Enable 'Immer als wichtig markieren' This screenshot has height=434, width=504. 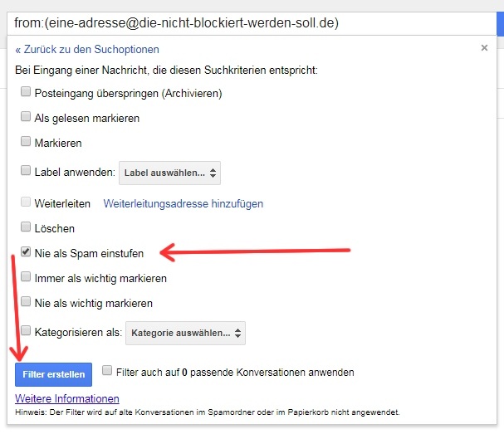[27, 278]
